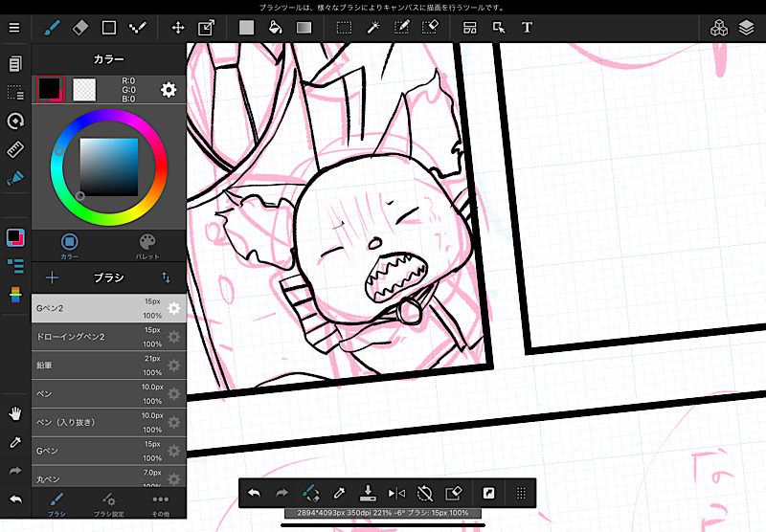Select the black foreground color swatch

click(x=51, y=90)
